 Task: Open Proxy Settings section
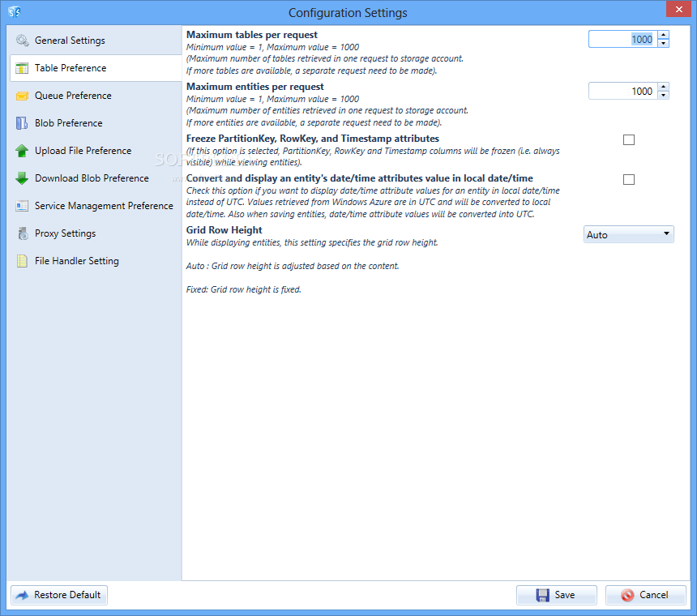tap(96, 233)
